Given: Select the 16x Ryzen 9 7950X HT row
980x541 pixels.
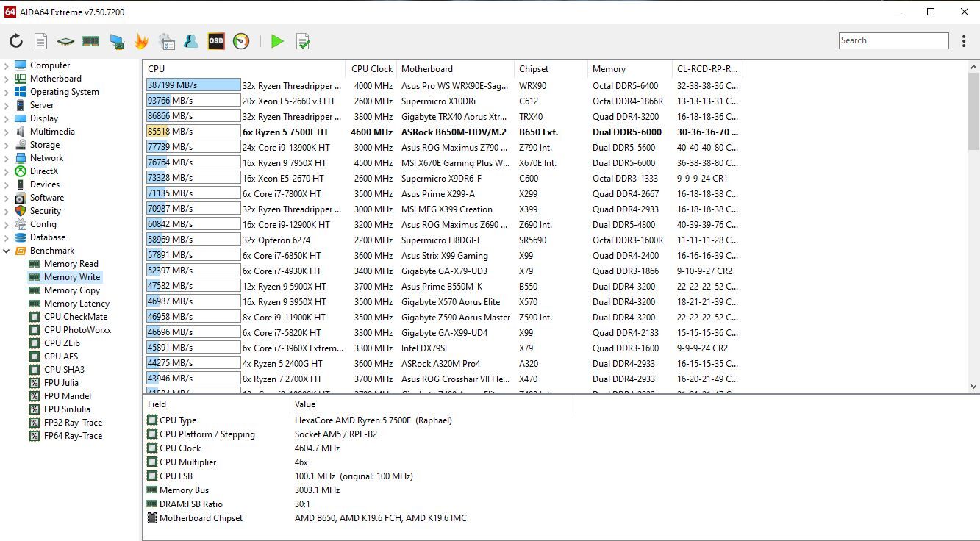Looking at the screenshot, I should tap(443, 163).
